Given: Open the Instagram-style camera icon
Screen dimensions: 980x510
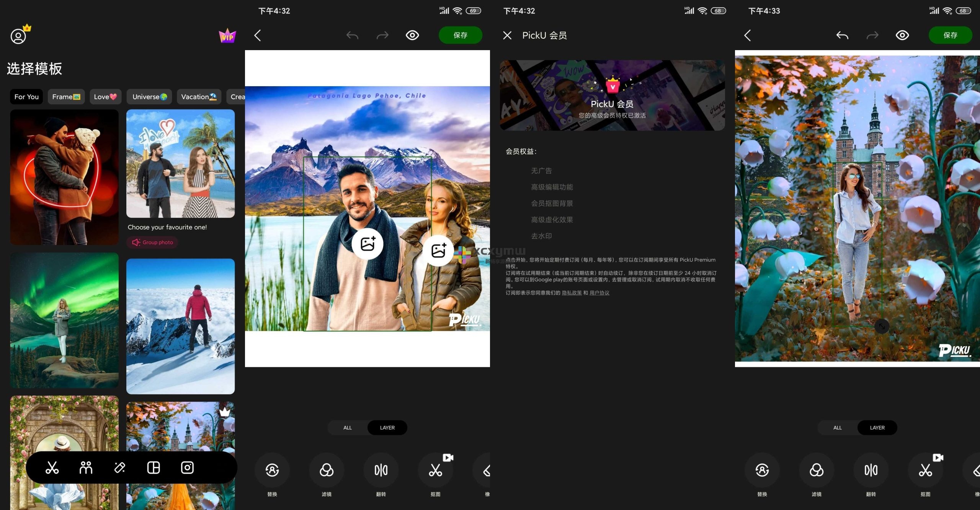Looking at the screenshot, I should [x=187, y=467].
